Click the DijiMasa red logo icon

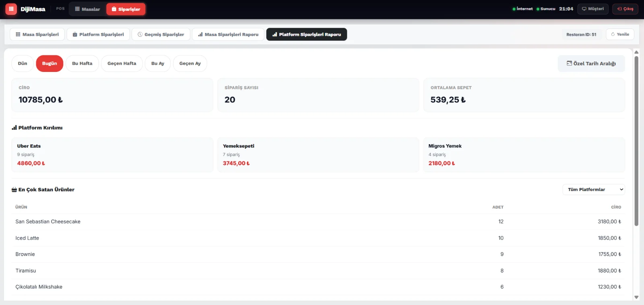pyautogui.click(x=11, y=9)
